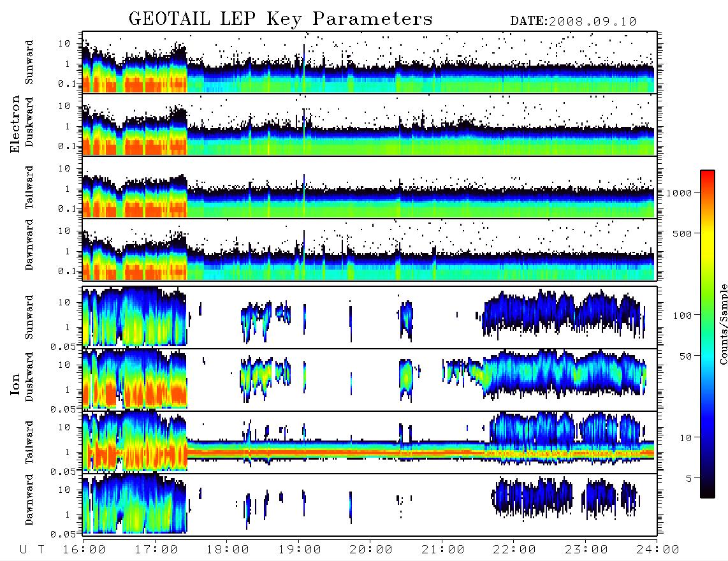Click the Electron "Tailward" axis label
728x561 pixels.
[29, 187]
